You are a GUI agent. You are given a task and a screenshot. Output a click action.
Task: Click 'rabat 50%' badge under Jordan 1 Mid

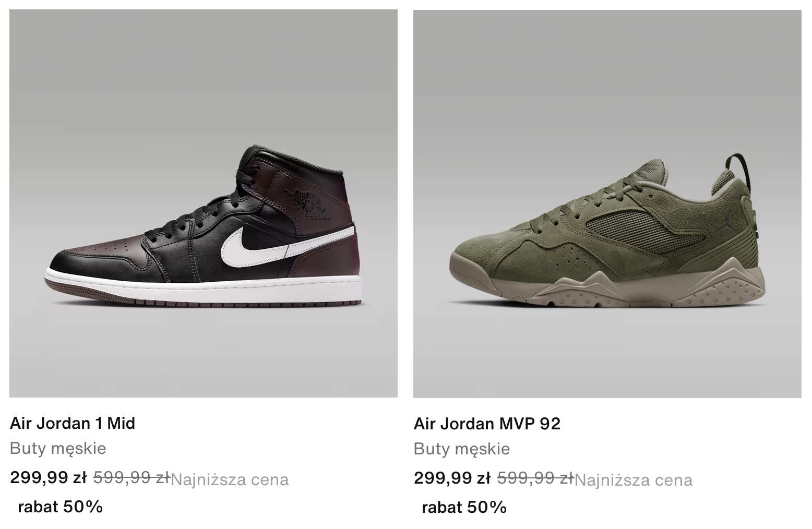tap(60, 507)
